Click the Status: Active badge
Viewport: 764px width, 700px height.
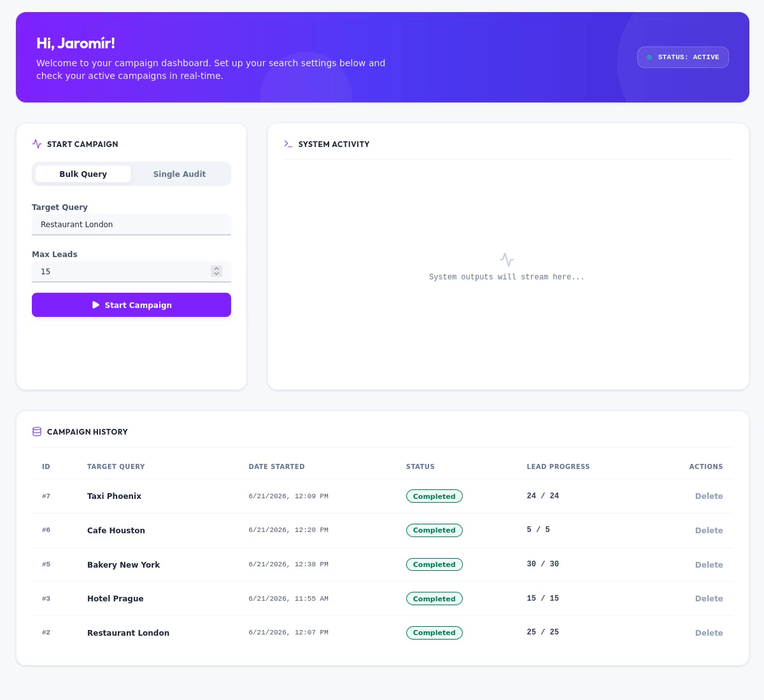(x=683, y=57)
